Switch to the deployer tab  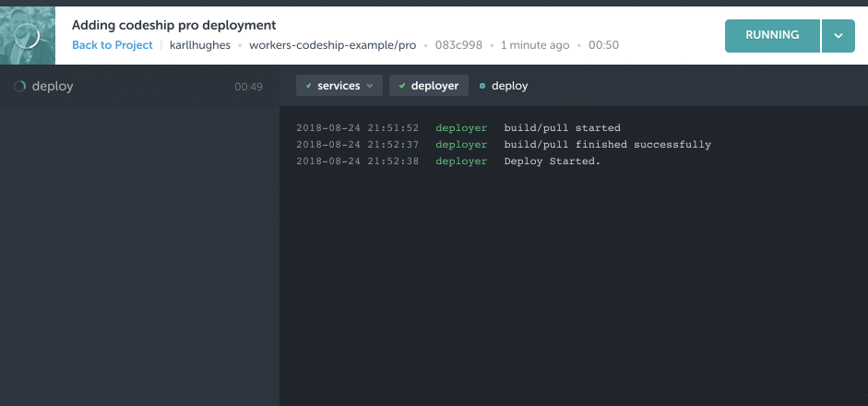[x=428, y=86]
